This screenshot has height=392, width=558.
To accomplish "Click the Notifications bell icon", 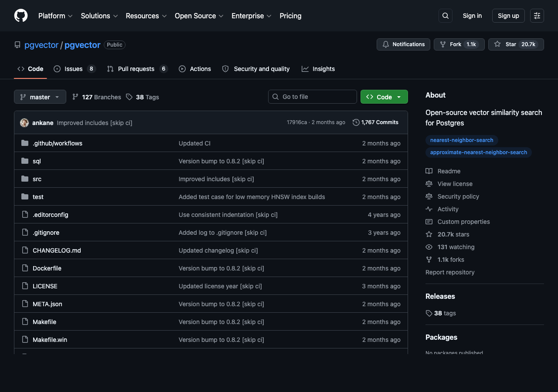I will (x=385, y=44).
